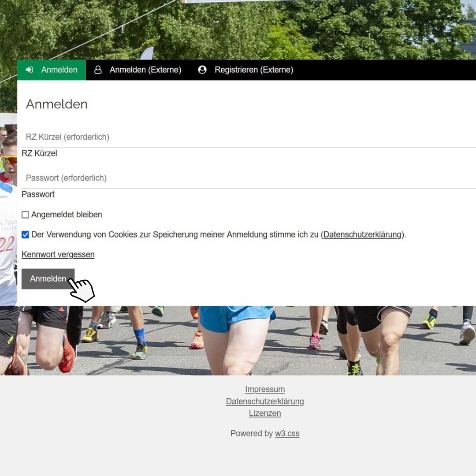This screenshot has height=476, width=476.
Task: Click the Angemeldet bleiben label text
Action: [67, 215]
